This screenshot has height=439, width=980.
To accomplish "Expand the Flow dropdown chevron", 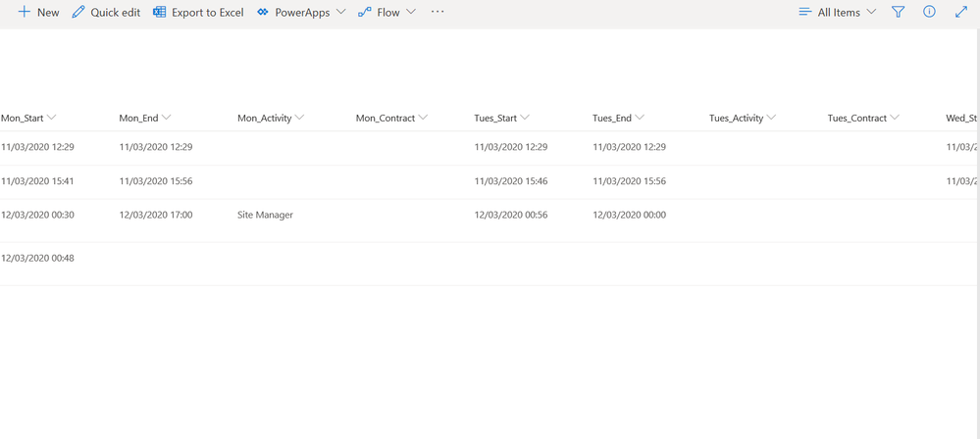I will pos(411,12).
